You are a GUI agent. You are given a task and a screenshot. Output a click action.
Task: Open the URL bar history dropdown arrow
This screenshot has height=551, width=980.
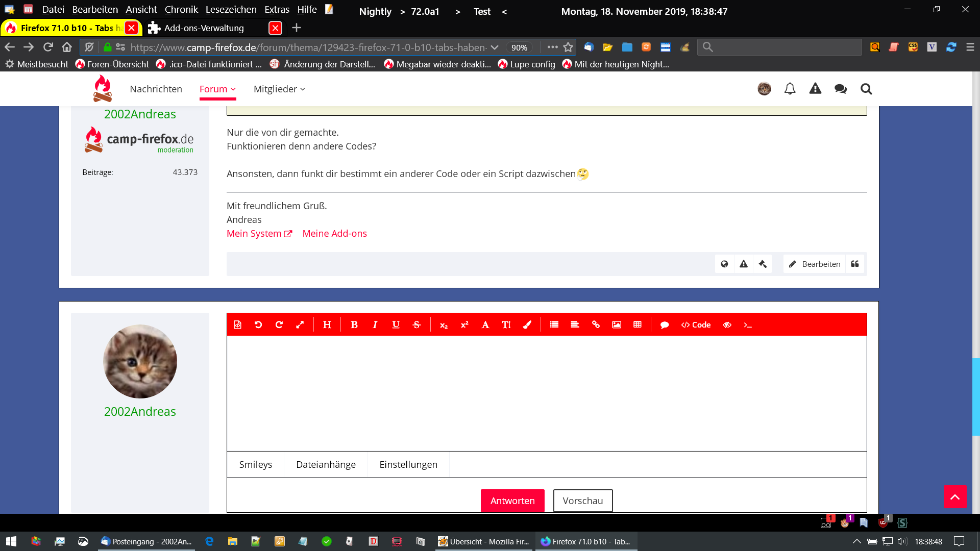click(x=494, y=47)
